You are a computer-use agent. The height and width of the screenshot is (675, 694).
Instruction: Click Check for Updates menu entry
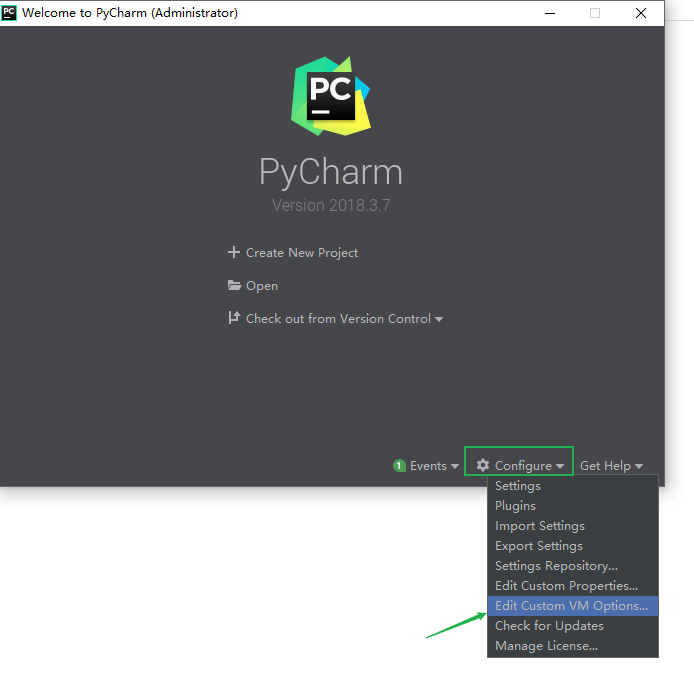click(573, 626)
